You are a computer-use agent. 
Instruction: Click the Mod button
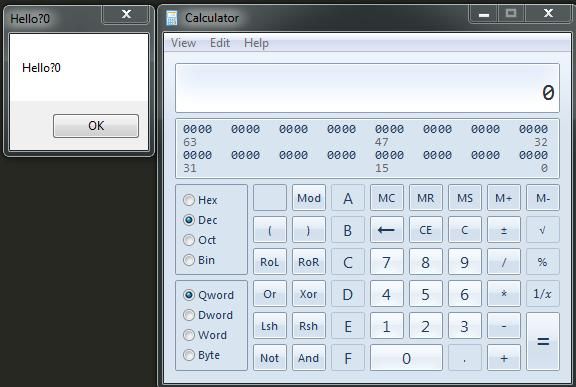pyautogui.click(x=309, y=198)
